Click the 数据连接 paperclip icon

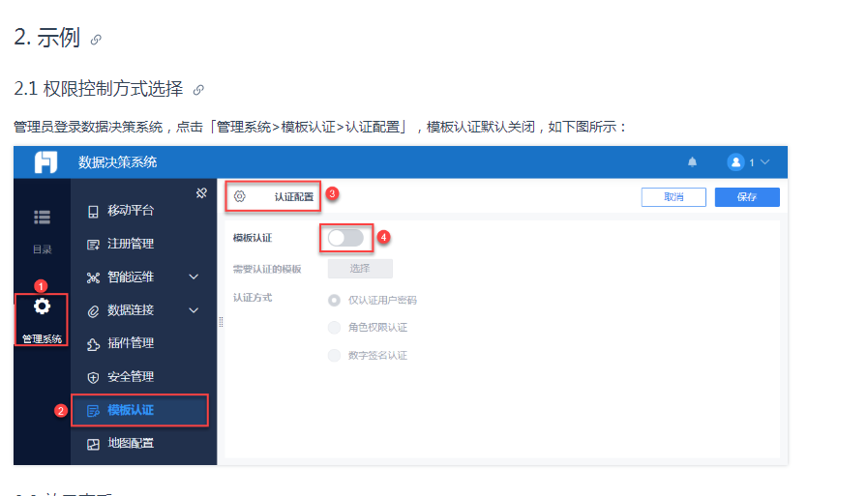pos(93,311)
